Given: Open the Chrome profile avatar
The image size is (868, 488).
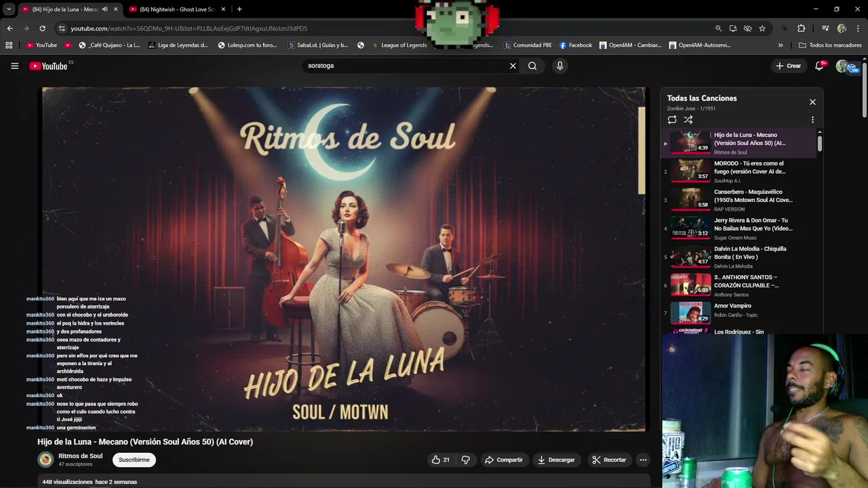Looking at the screenshot, I should coord(842,28).
